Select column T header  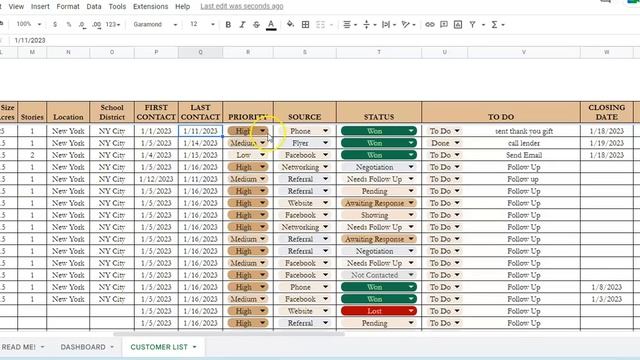[379, 52]
